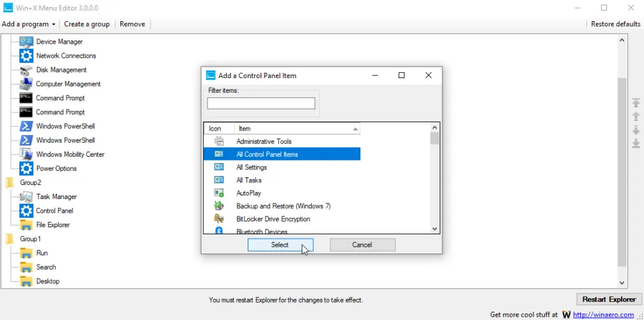Click the AutoPlay icon in list
This screenshot has height=320, width=644.
219,193
